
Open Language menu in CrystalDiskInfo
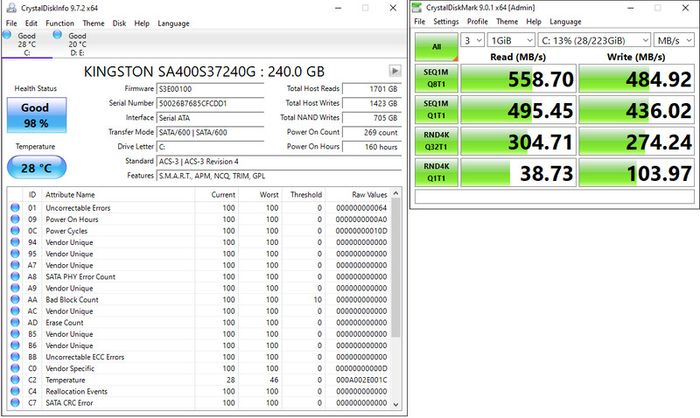[173, 23]
